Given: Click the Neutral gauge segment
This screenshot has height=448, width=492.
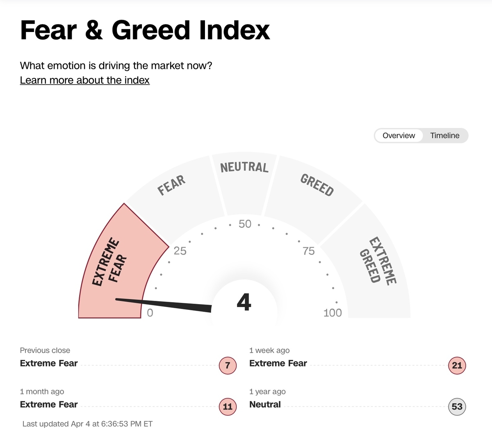Looking at the screenshot, I should point(244,182).
